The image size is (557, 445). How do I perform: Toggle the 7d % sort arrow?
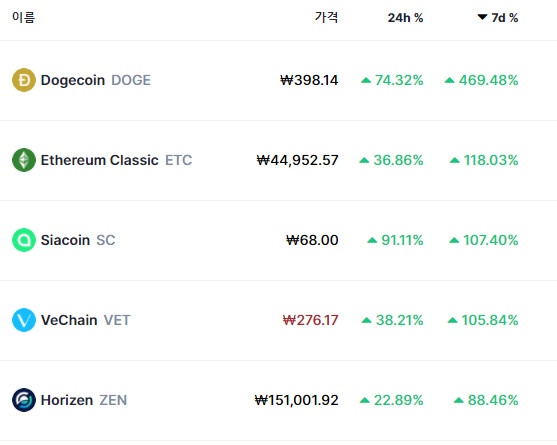click(x=482, y=17)
